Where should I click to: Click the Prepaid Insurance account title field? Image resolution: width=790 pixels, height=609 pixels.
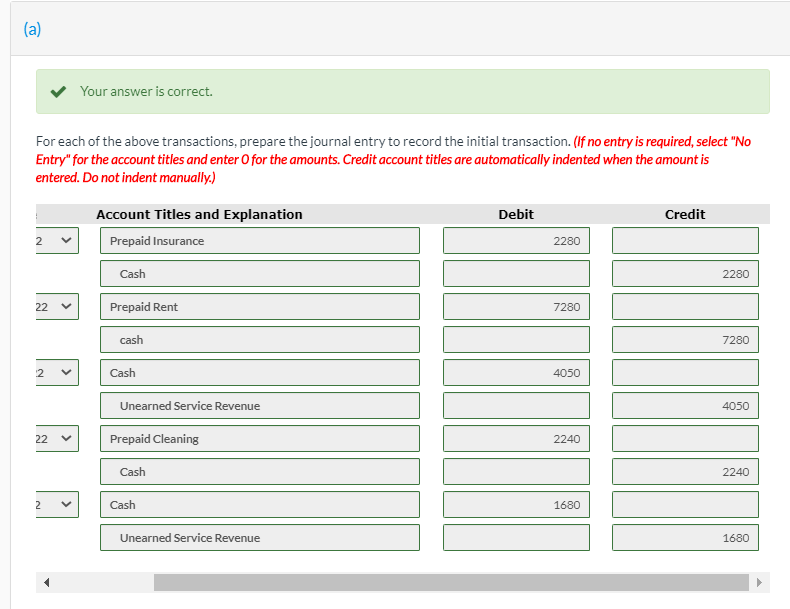pyautogui.click(x=259, y=241)
